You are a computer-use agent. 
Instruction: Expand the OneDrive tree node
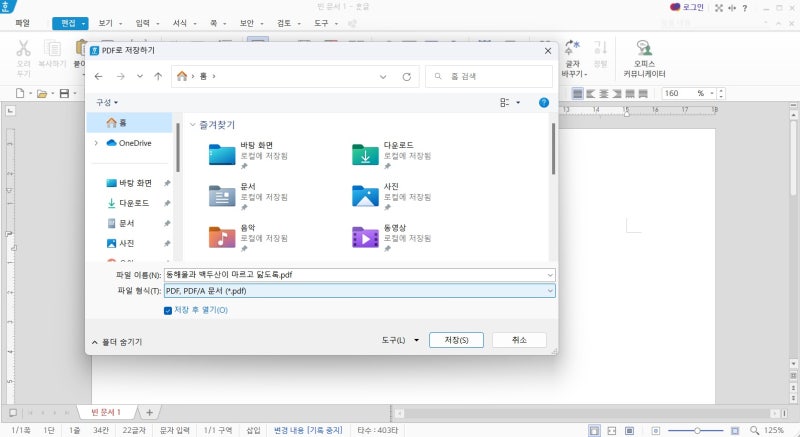click(x=96, y=143)
